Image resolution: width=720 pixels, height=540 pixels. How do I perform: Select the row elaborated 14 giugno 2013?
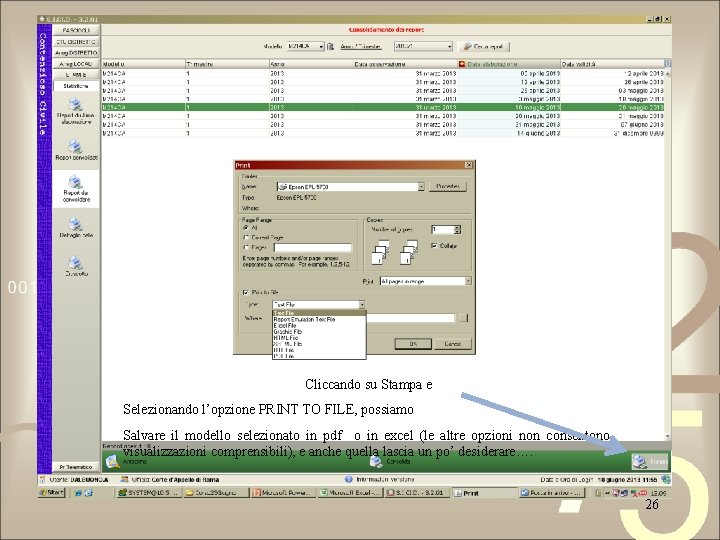click(382, 133)
